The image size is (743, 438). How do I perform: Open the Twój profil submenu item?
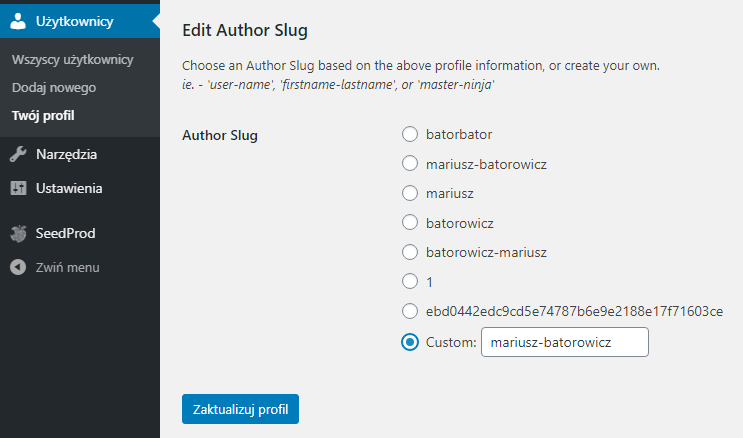tap(43, 116)
